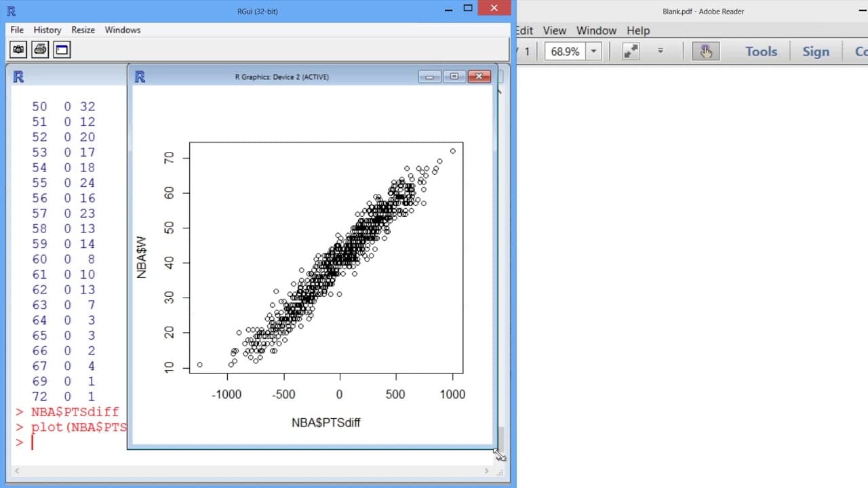
Task: Click the right arrow of console horizontal scrollbar
Action: (x=486, y=470)
